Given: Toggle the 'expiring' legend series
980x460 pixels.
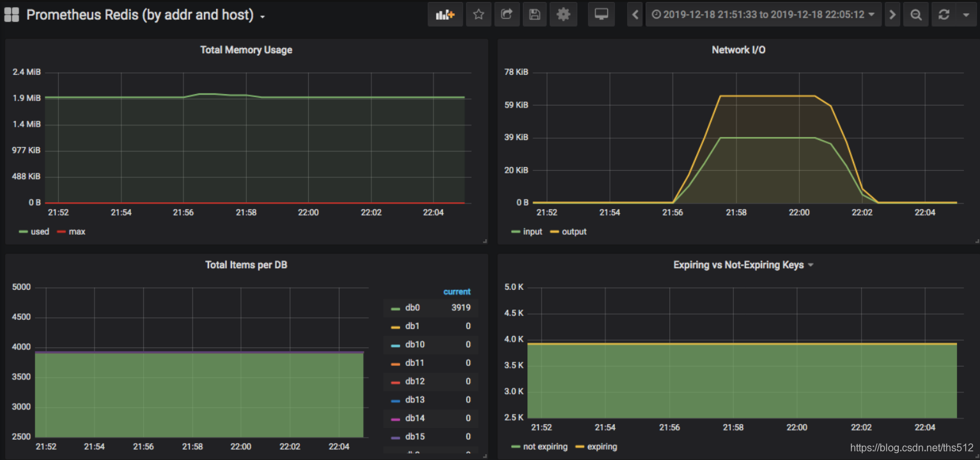Looking at the screenshot, I should click(x=602, y=447).
